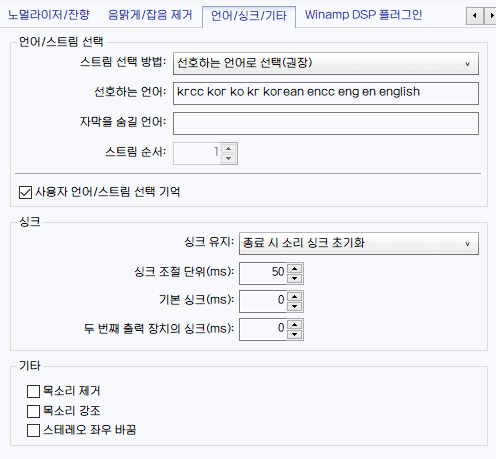
Task: Decrease 싱크 조절 단위(ms) with down arrow
Action: coord(295,278)
